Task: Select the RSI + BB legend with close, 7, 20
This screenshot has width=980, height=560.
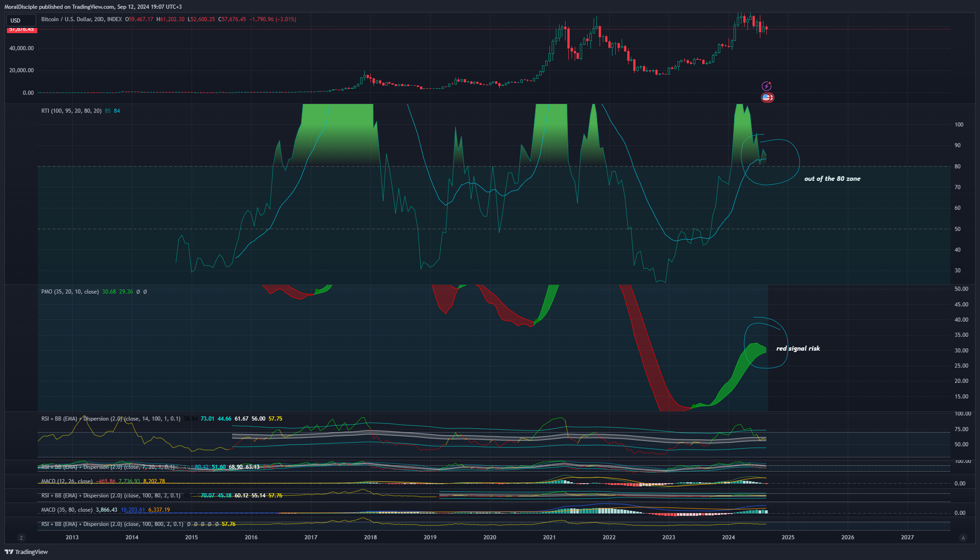Action: tap(108, 467)
